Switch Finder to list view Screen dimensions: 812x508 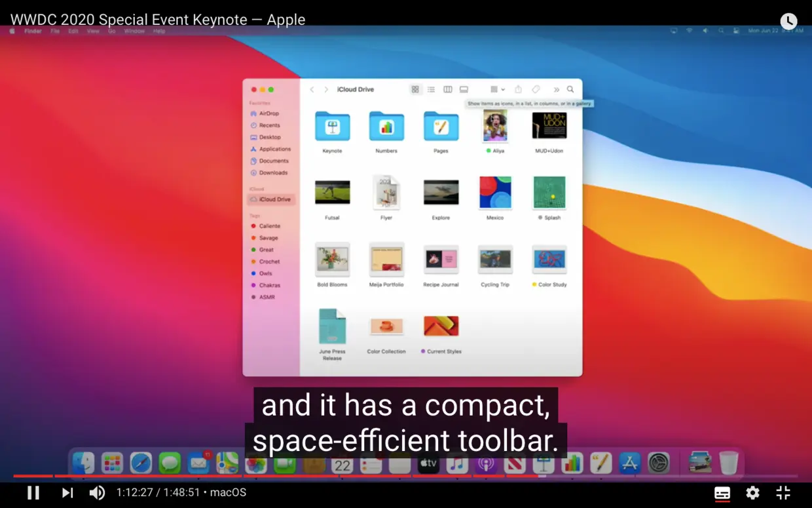pyautogui.click(x=431, y=90)
